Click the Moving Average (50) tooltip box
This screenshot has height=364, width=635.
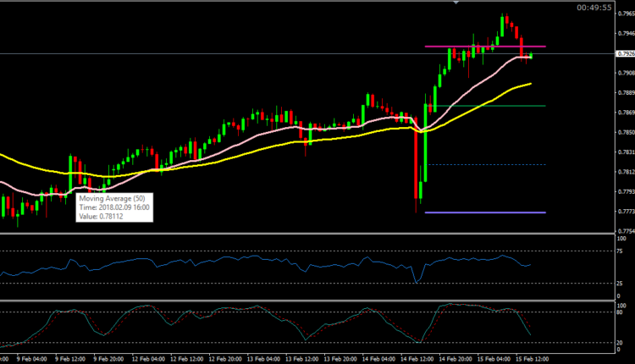[114, 207]
